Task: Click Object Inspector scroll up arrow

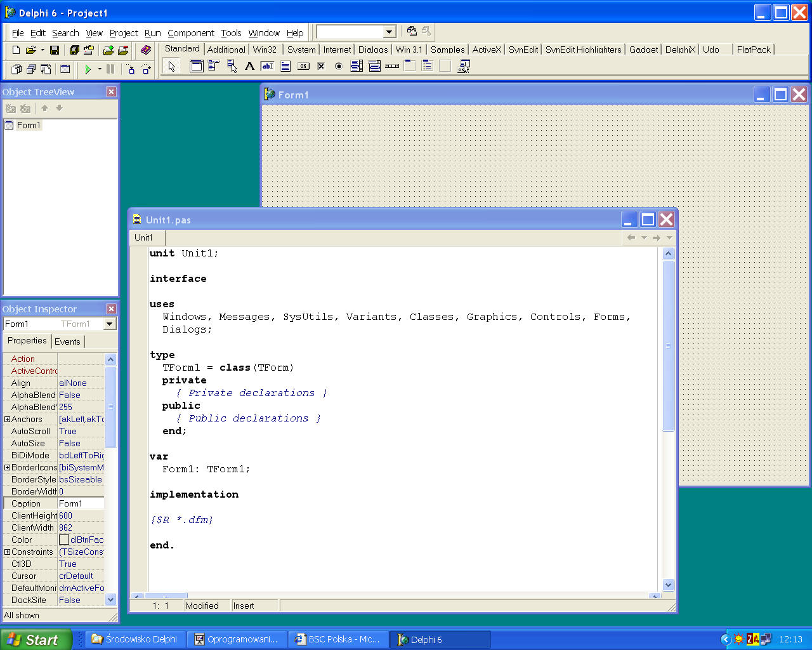Action: (110, 359)
